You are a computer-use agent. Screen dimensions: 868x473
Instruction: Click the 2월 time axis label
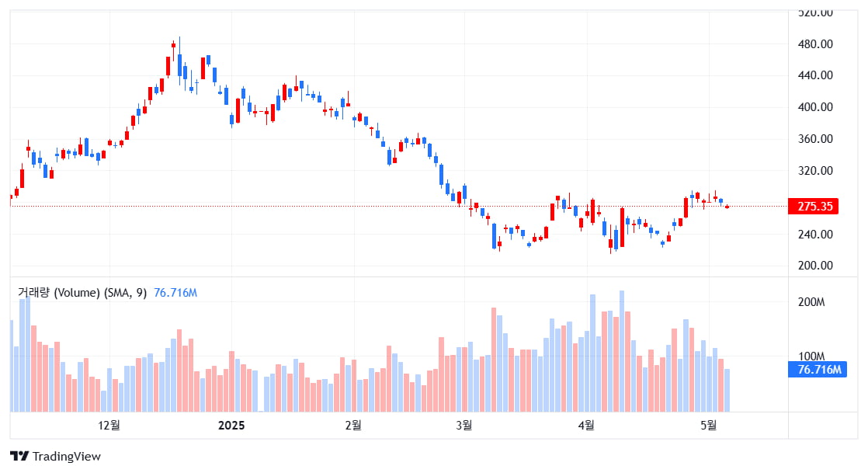coord(353,426)
